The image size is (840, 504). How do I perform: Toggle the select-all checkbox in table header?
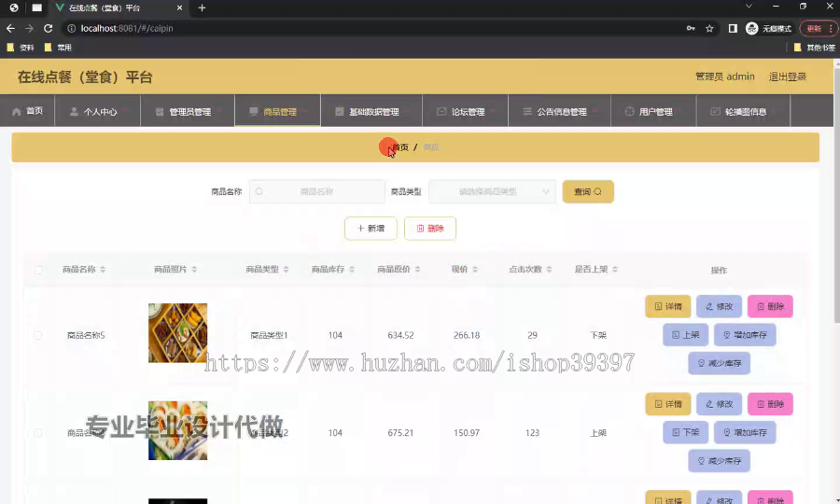(38, 270)
